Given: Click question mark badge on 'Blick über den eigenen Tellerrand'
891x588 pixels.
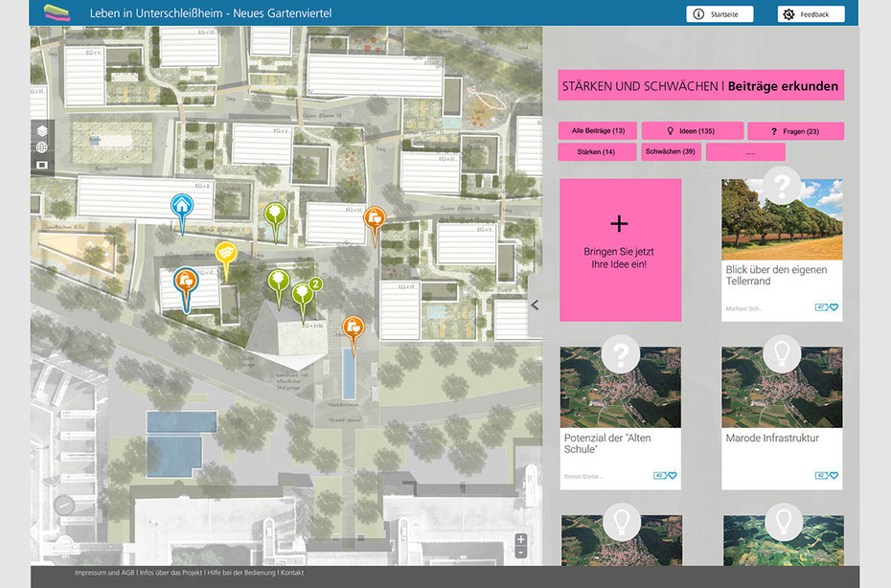Looking at the screenshot, I should click(782, 185).
